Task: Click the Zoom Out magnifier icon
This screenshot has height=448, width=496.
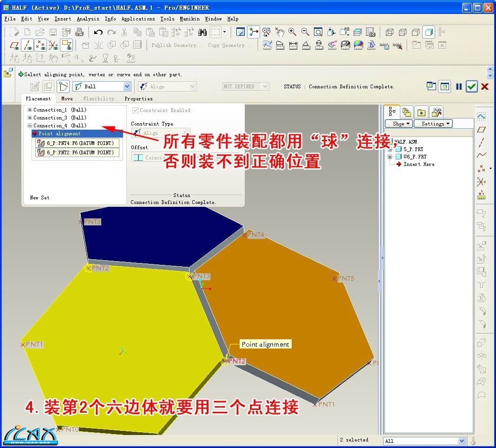Action: pos(305,32)
